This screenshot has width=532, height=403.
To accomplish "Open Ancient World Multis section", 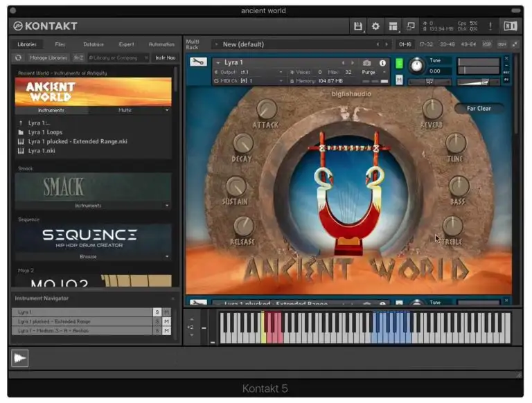I will click(125, 110).
